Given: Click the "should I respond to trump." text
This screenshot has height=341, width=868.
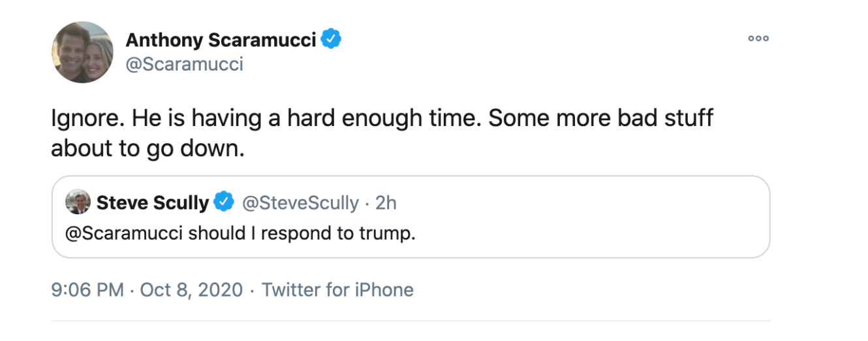Looking at the screenshot, I should click(x=302, y=233).
